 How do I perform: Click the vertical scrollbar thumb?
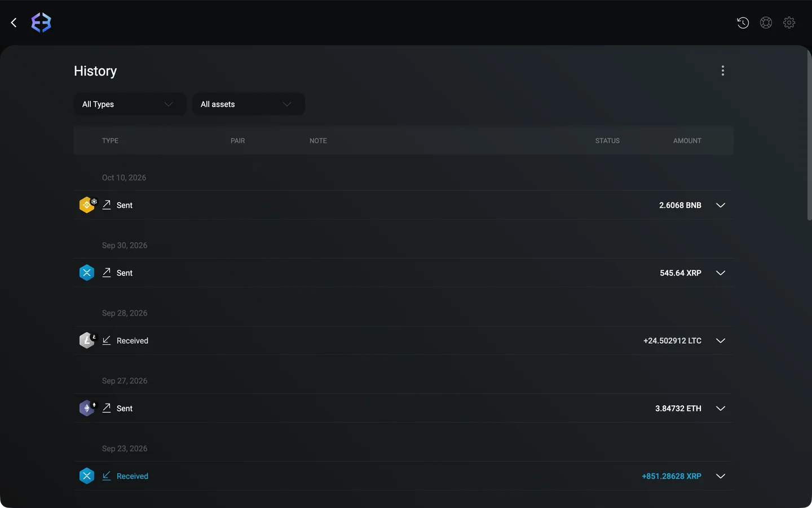[809, 134]
